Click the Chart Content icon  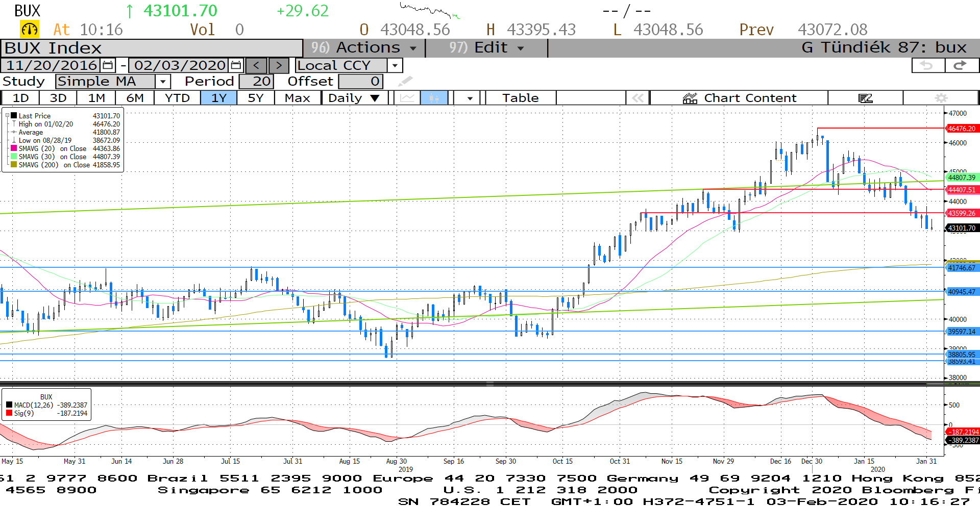pos(690,98)
